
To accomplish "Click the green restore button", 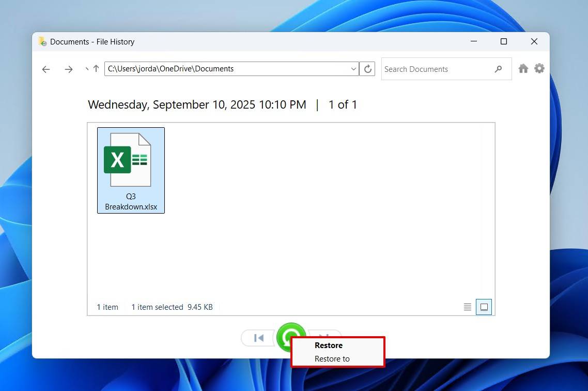I will tap(291, 337).
